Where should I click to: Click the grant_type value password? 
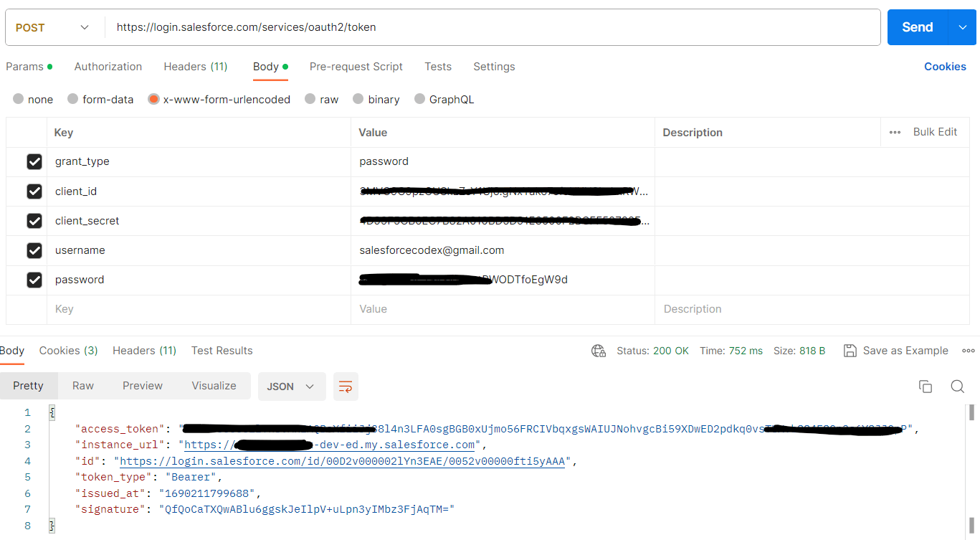pyautogui.click(x=384, y=161)
